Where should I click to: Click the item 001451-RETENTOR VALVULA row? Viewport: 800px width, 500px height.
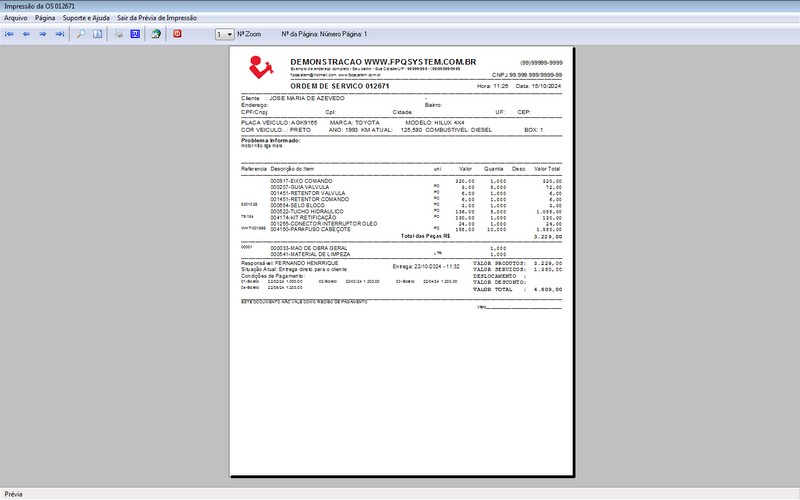(401, 193)
